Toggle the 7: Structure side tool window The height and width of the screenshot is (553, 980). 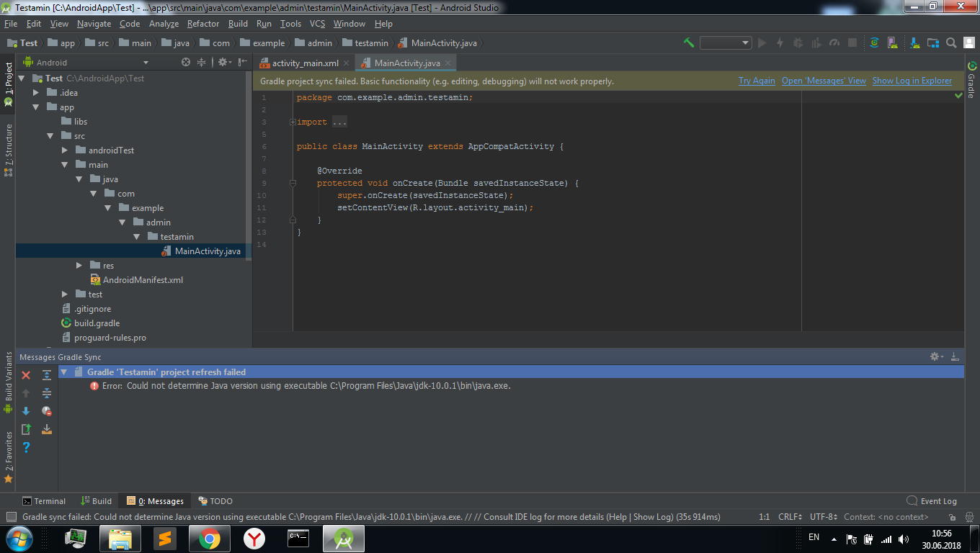8,150
